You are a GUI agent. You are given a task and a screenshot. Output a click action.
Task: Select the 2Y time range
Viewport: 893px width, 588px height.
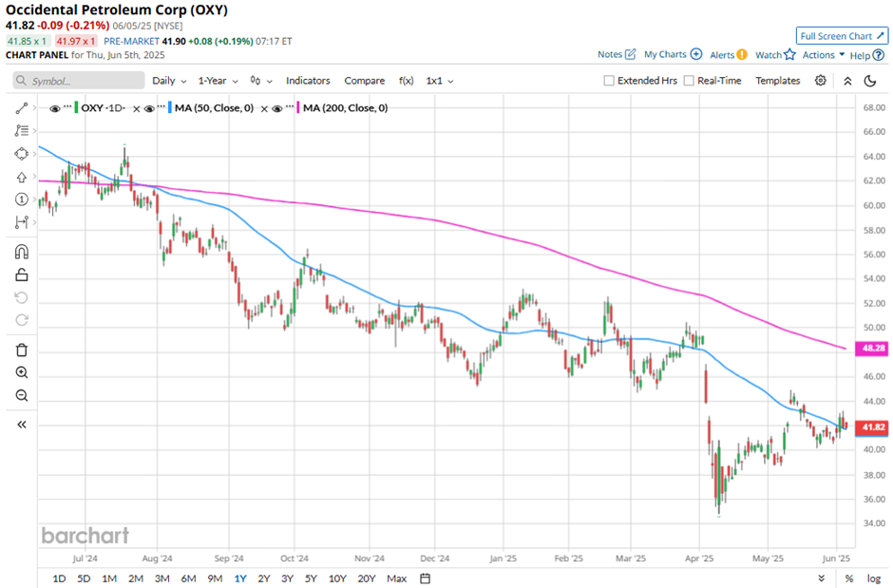pyautogui.click(x=264, y=579)
